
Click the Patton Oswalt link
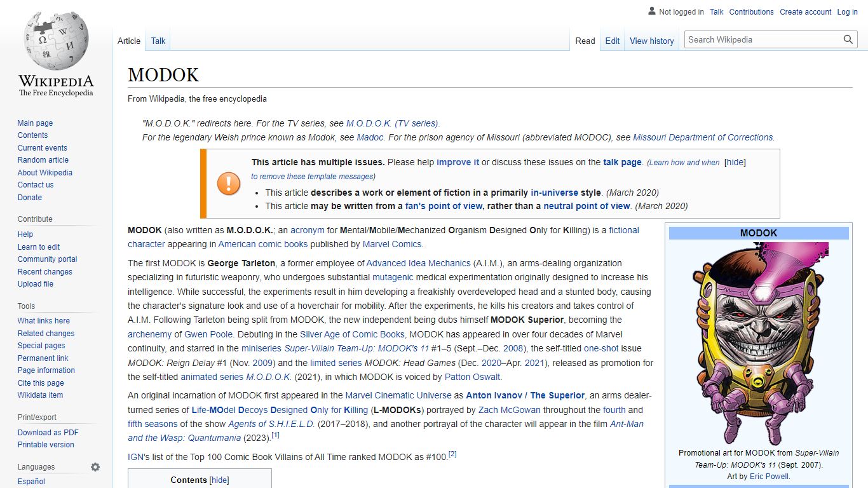(x=472, y=377)
